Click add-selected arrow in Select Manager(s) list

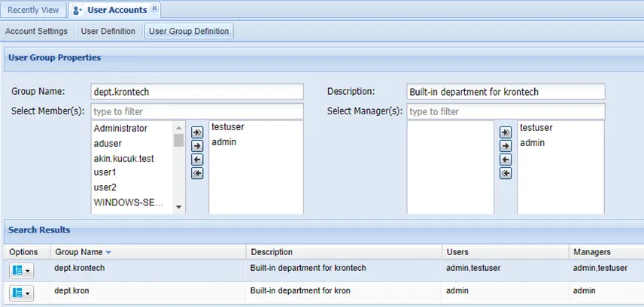pos(506,146)
